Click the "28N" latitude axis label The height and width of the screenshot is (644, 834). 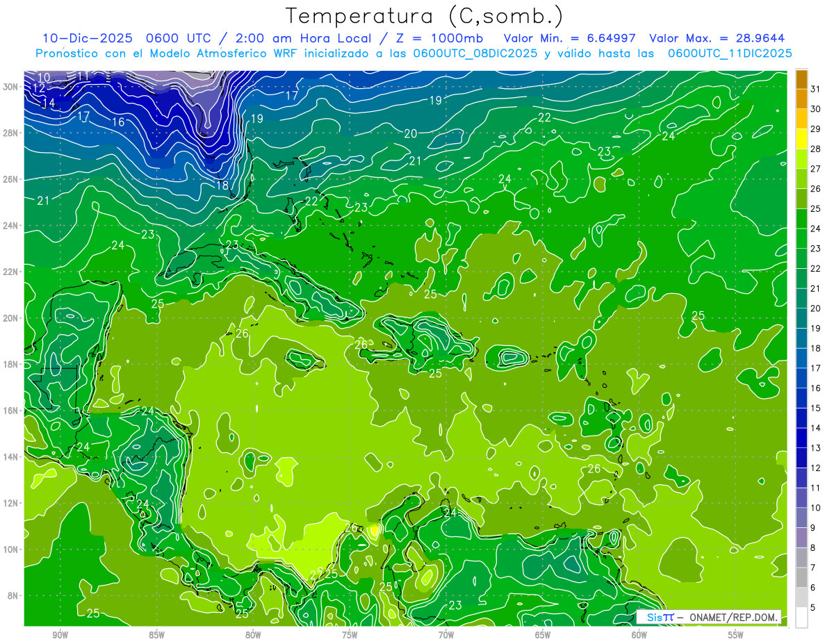[x=10, y=133]
